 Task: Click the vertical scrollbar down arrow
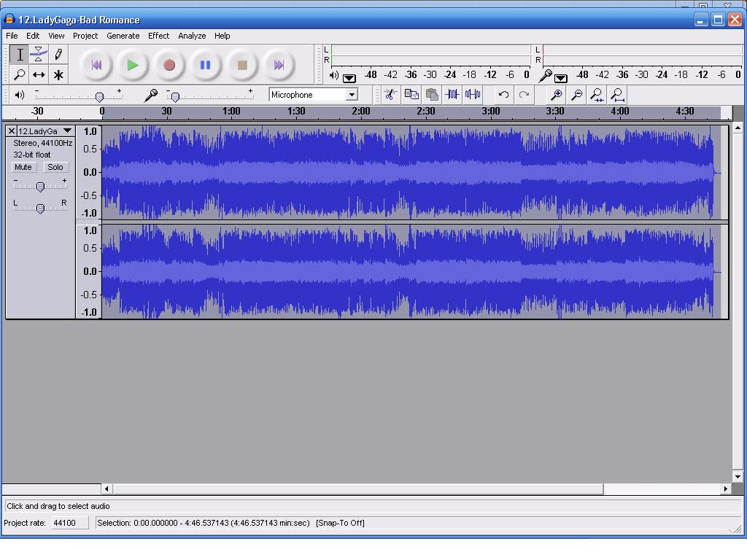tap(738, 477)
